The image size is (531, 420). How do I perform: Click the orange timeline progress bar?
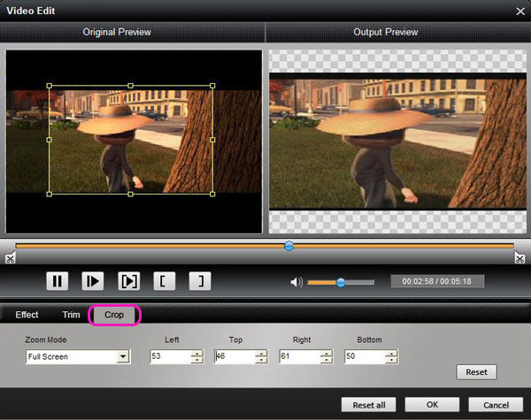265,246
